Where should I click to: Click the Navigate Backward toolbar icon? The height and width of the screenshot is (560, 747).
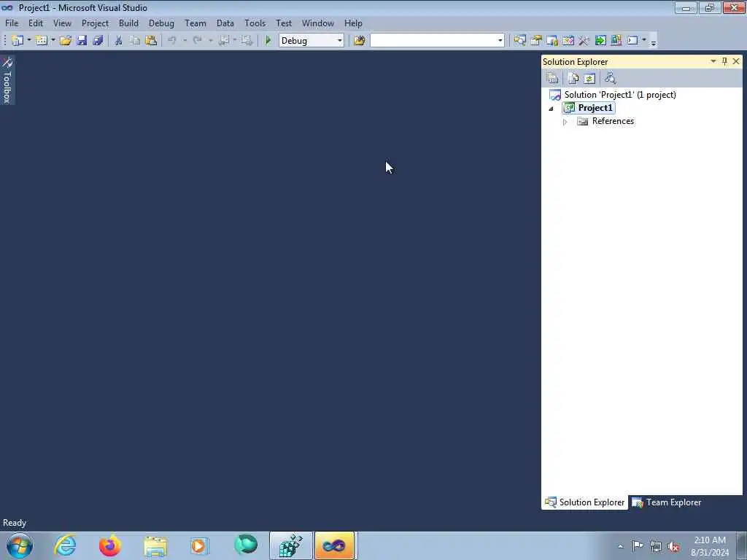click(223, 41)
